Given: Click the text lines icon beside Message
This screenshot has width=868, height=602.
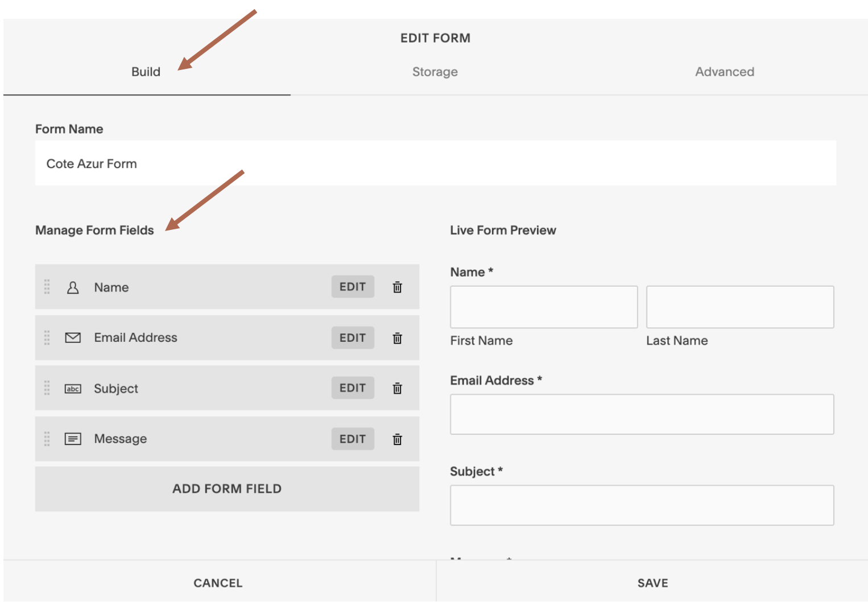Looking at the screenshot, I should [72, 439].
